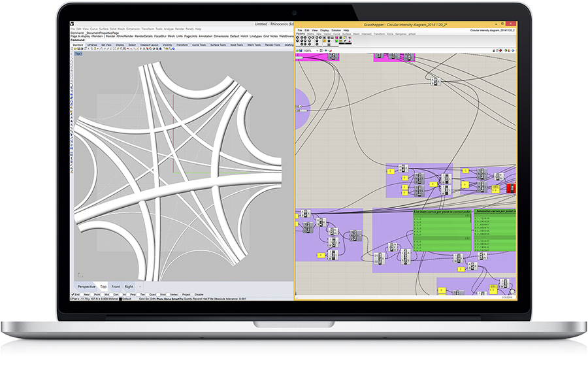Open Rhino Analyze menu
The width and height of the screenshot is (588, 366).
click(169, 29)
